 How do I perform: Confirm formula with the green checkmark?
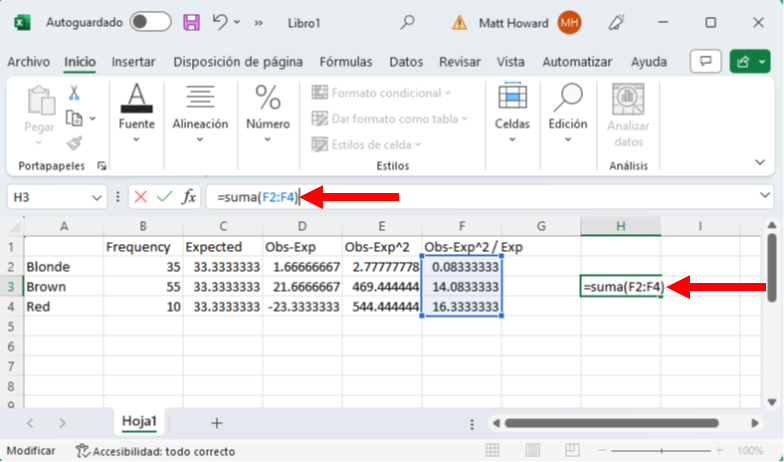point(164,198)
